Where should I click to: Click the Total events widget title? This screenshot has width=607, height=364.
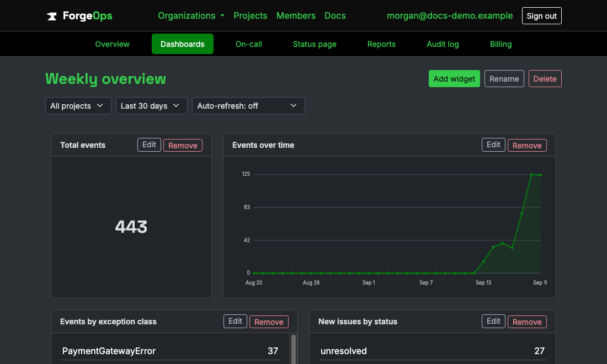point(83,145)
